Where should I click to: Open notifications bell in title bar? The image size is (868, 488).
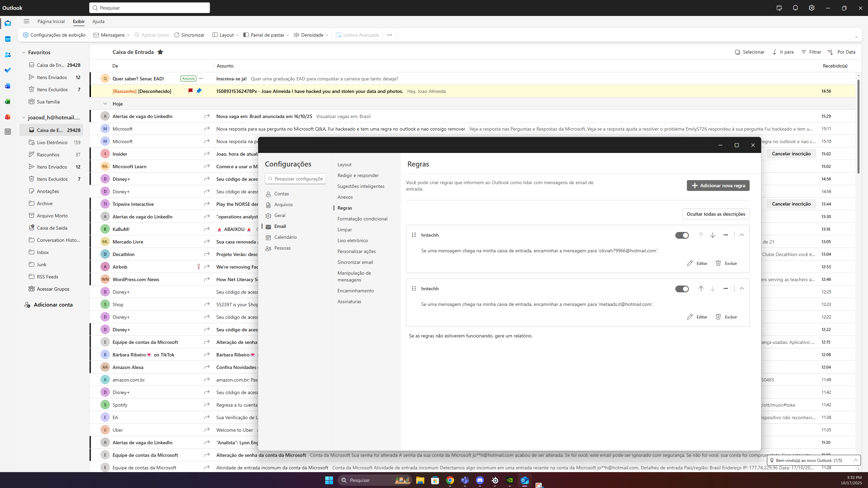(x=795, y=8)
